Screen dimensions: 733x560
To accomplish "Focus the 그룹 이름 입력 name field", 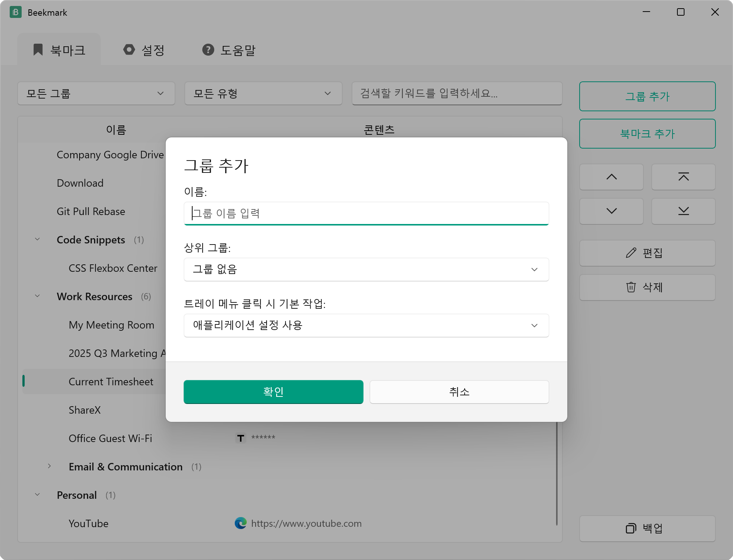I will pos(366,214).
